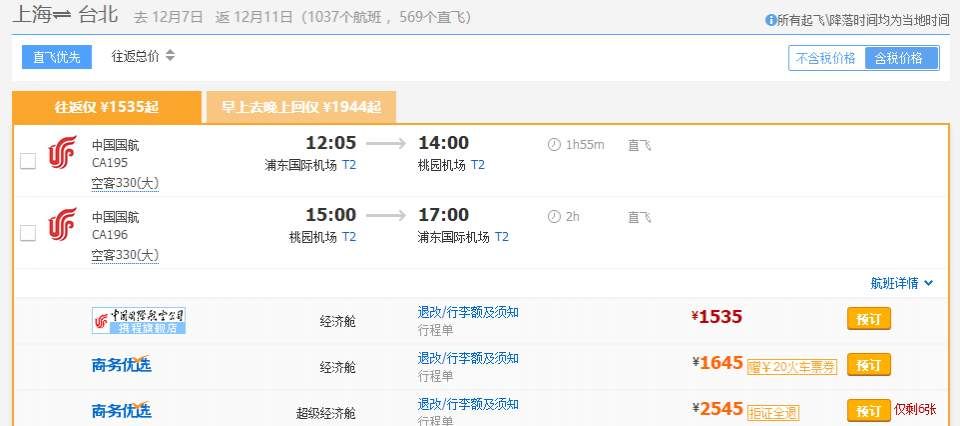Image resolution: width=960 pixels, height=426 pixels.
Task: Click the clock icon next to 1h55m
Action: point(554,144)
